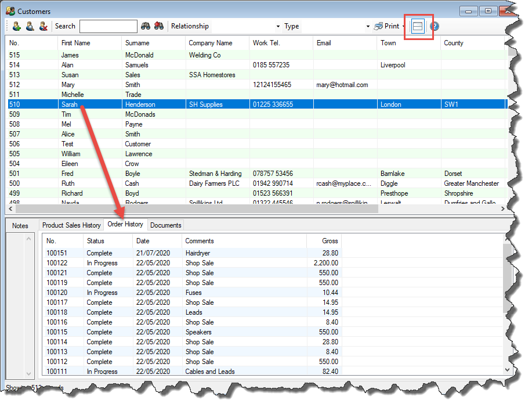Click the edit customer icon

click(x=30, y=26)
